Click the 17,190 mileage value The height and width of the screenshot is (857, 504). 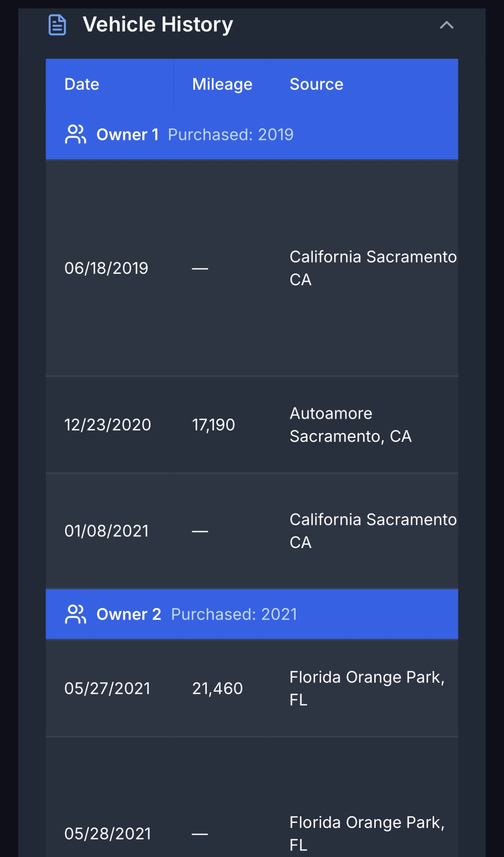tap(213, 425)
